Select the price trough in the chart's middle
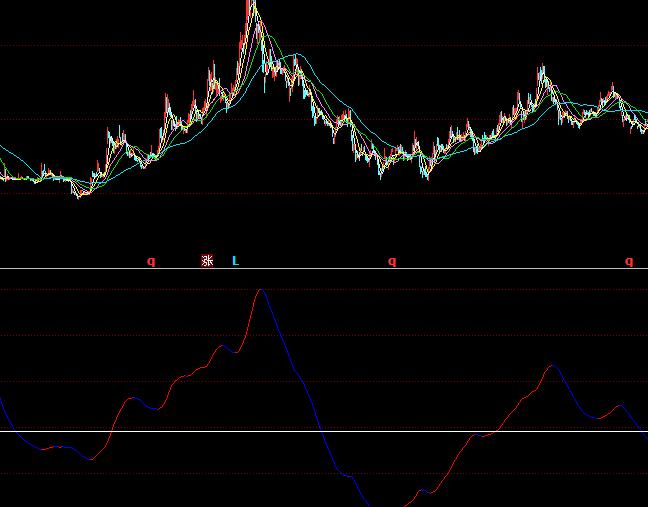The height and width of the screenshot is (507, 648). point(380,172)
